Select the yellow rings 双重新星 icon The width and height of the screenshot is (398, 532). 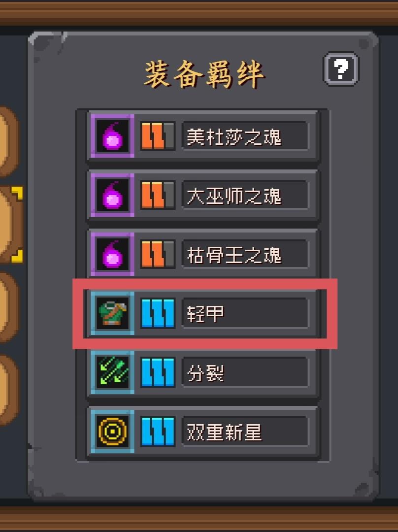pos(112,432)
